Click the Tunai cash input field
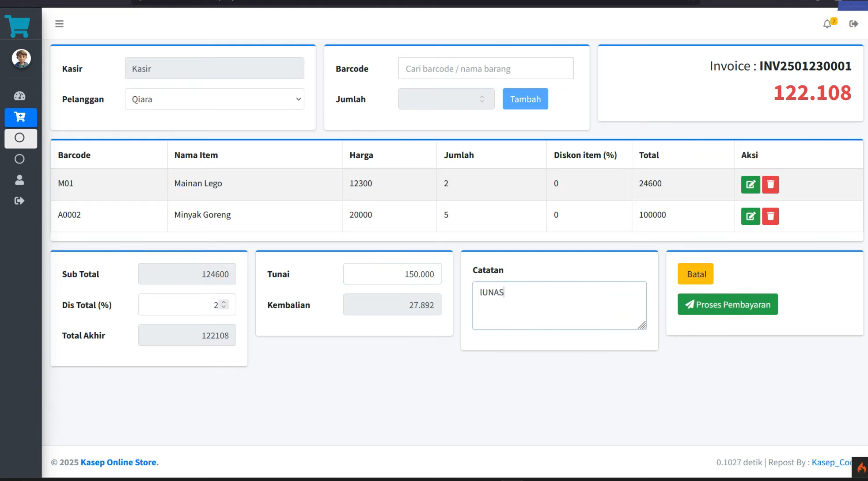868x481 pixels. [x=392, y=274]
